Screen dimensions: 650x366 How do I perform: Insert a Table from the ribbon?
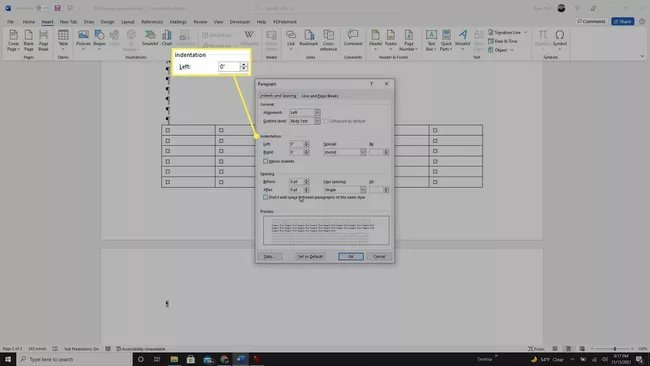tap(63, 40)
